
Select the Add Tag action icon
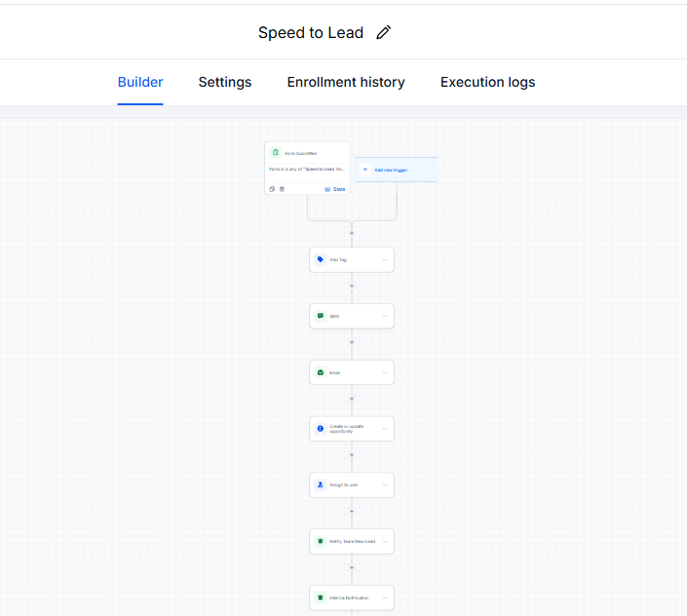click(321, 259)
